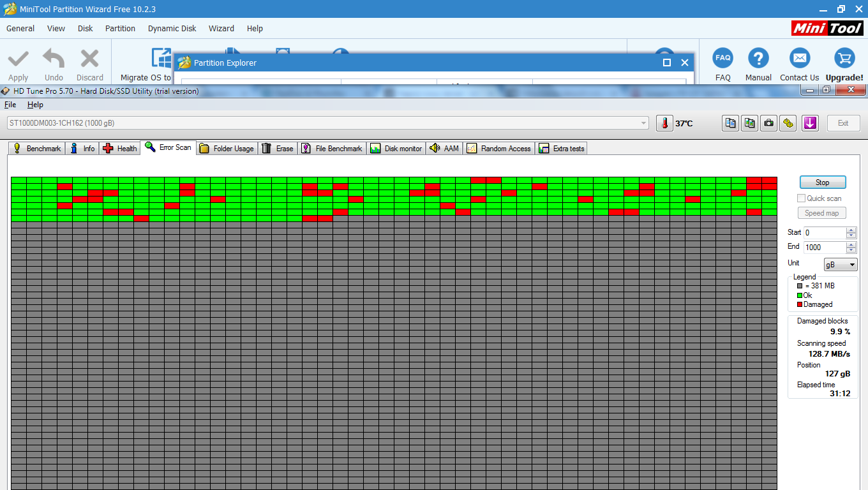Click the Start input field
This screenshot has height=490, width=868.
click(825, 233)
